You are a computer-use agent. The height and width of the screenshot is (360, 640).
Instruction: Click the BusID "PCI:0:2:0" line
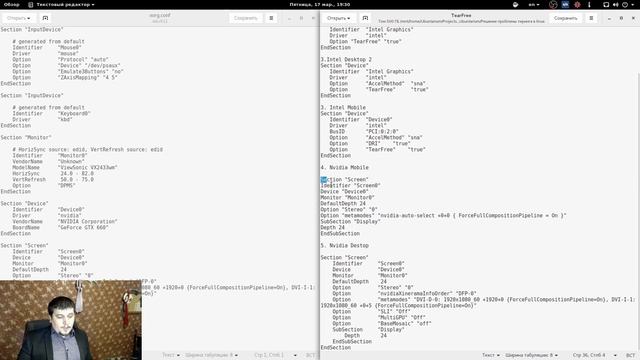coord(364,131)
